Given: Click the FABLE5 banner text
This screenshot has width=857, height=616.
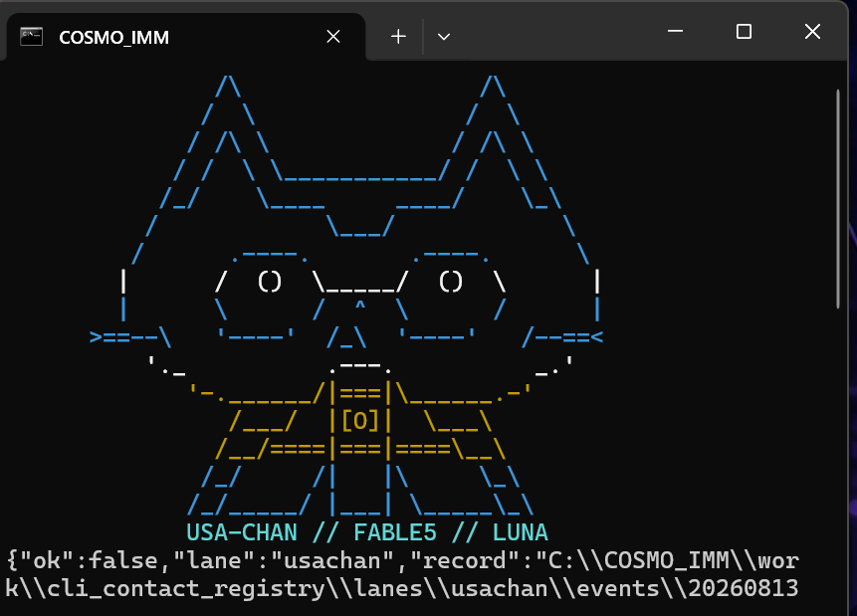Looking at the screenshot, I should tap(394, 532).
